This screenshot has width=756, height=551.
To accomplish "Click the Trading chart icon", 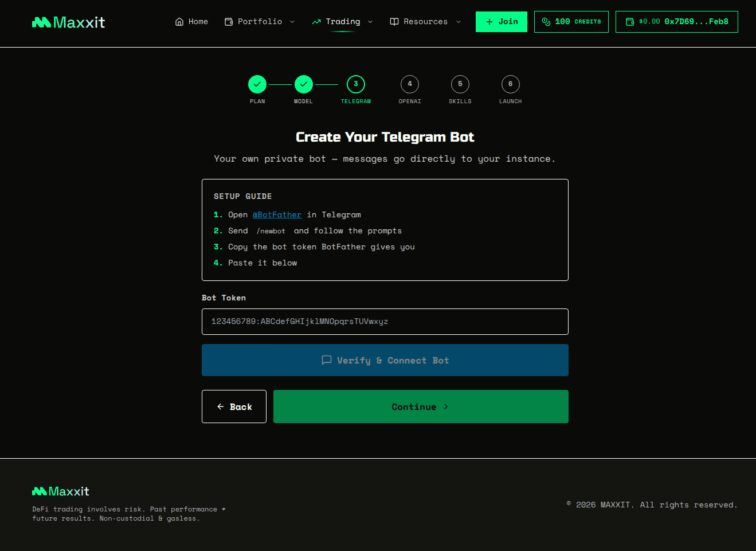I will [316, 21].
